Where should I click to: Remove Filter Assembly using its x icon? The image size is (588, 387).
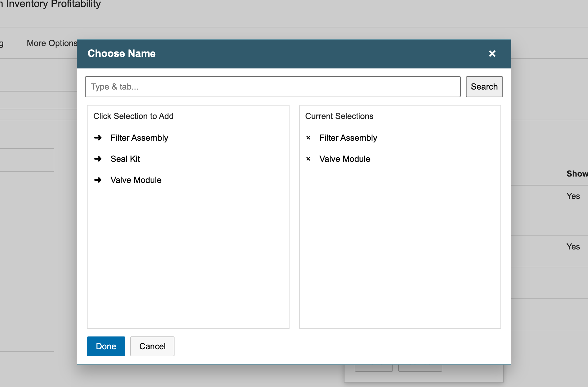click(x=308, y=138)
